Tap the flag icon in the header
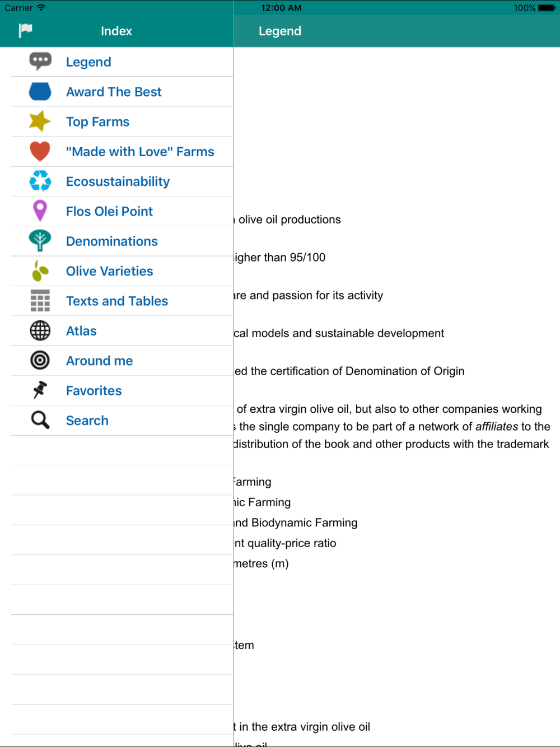 [25, 31]
